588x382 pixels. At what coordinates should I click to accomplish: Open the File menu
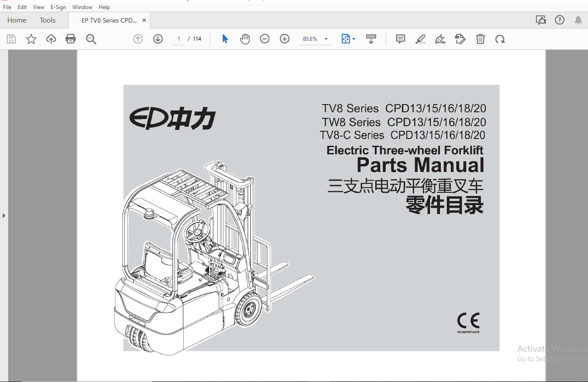click(7, 7)
